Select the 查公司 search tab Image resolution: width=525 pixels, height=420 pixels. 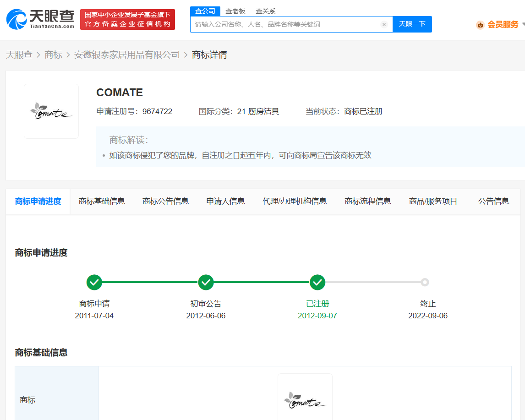pos(205,11)
